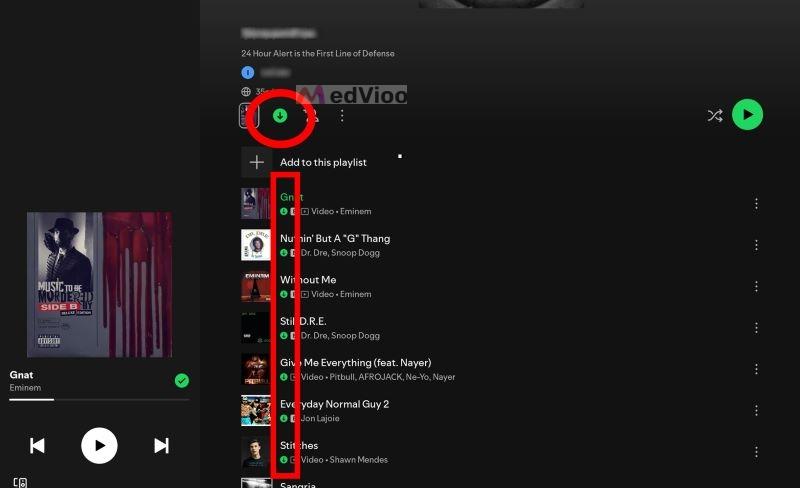Viewport: 800px width, 488px height.
Task: Start the playlist with the large green play button
Action: coord(747,114)
